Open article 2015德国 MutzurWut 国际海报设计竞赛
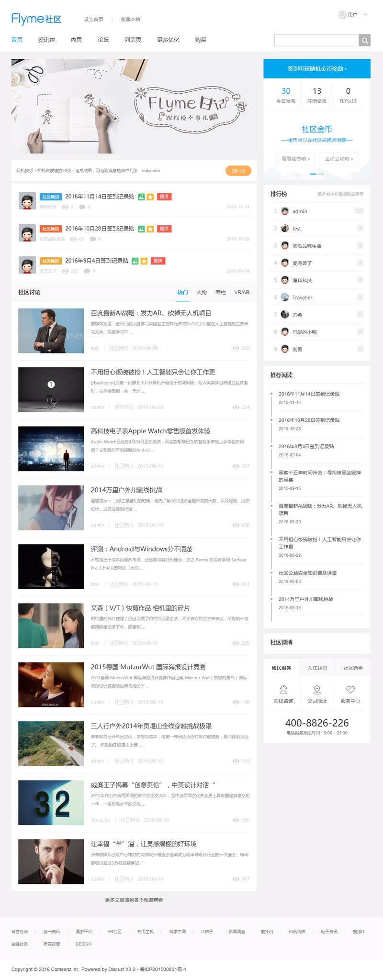 148,667
